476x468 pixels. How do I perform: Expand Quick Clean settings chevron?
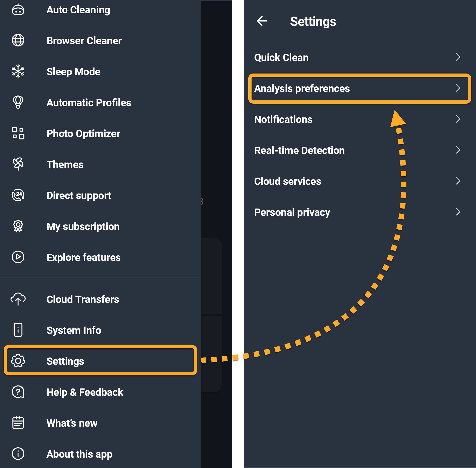tap(458, 57)
